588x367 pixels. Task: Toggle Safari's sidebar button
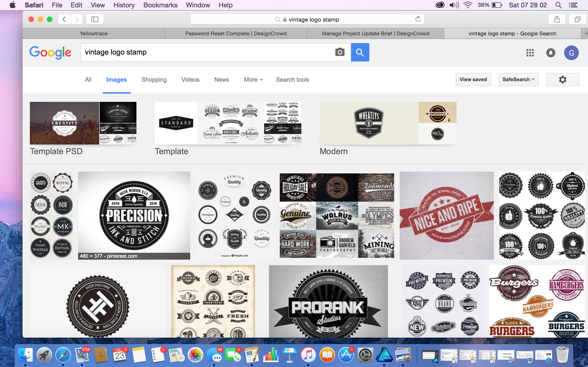click(95, 19)
